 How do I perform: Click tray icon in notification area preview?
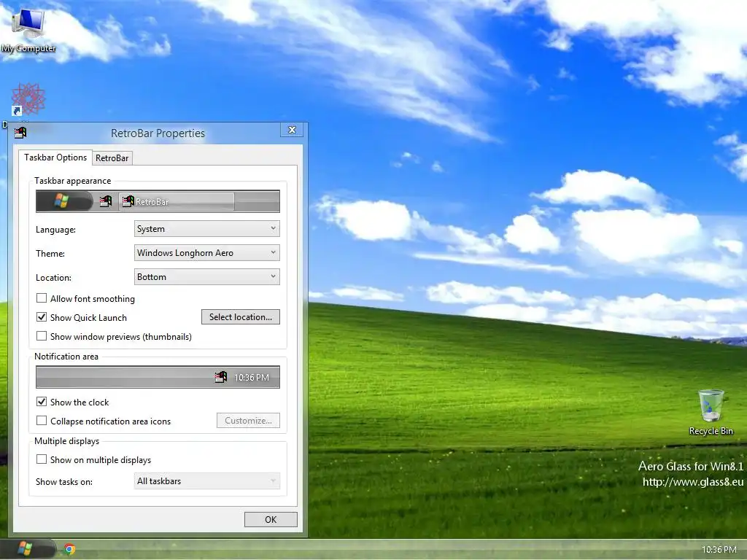[220, 377]
